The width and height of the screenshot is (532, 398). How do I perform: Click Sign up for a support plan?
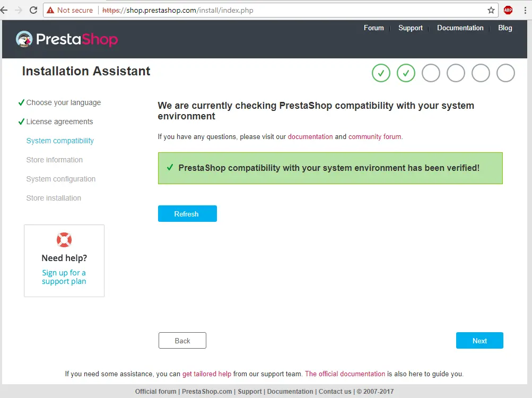pyautogui.click(x=64, y=277)
